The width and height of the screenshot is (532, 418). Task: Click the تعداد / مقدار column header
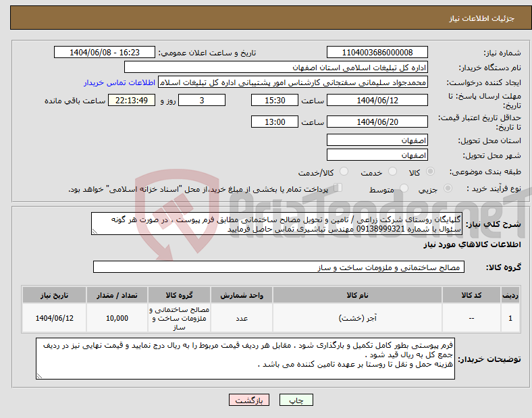pyautogui.click(x=117, y=295)
